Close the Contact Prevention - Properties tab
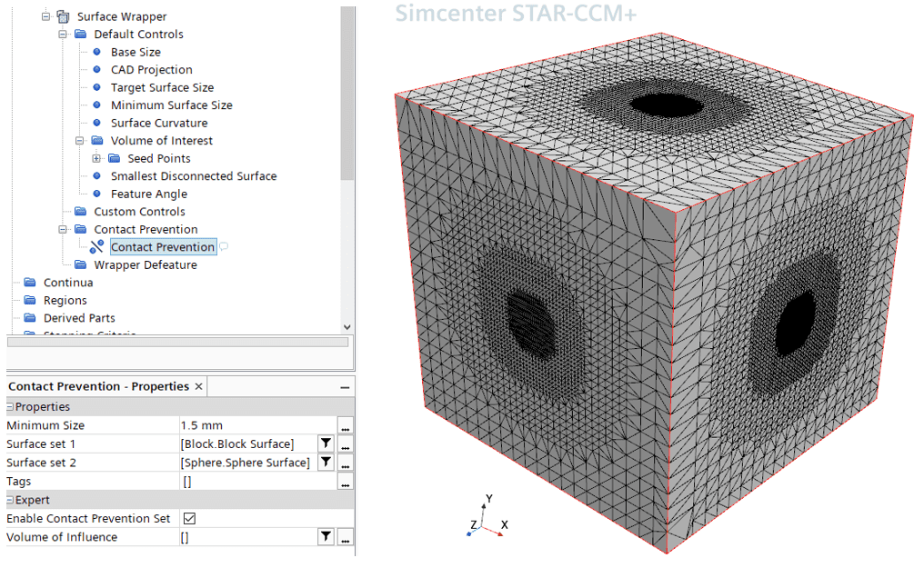Image resolution: width=924 pixels, height=568 pixels. tap(199, 386)
